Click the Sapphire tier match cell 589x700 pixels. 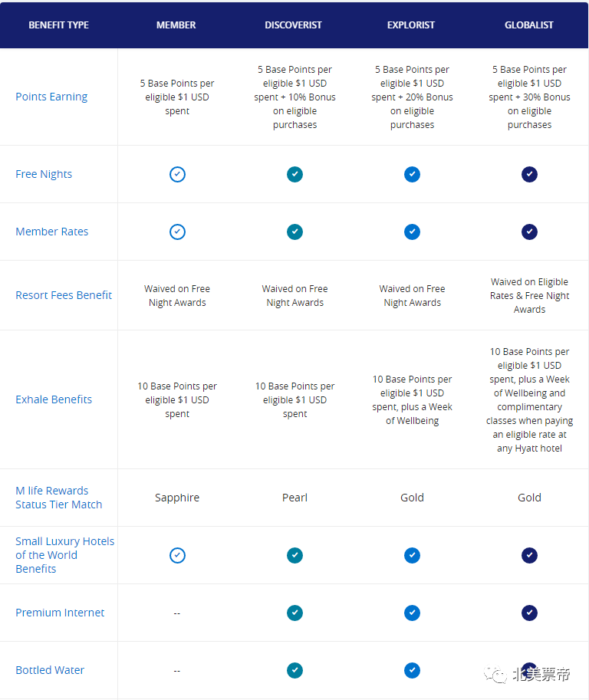pyautogui.click(x=177, y=498)
